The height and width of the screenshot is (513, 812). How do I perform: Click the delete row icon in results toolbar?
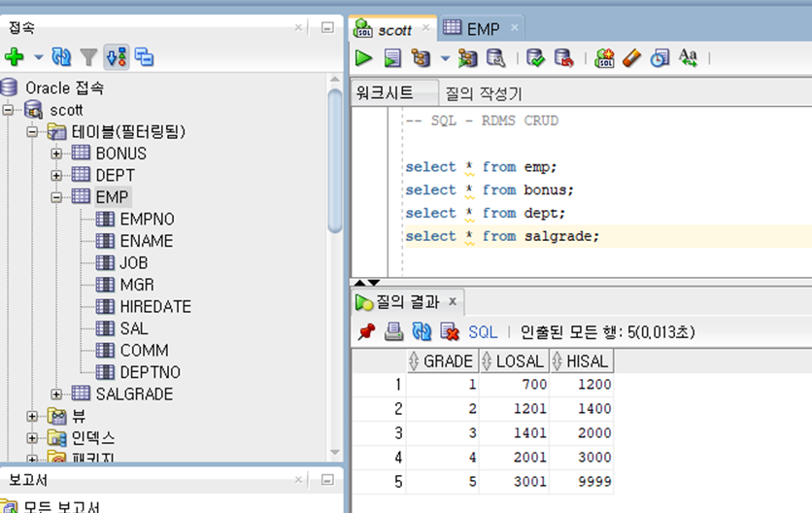pyautogui.click(x=450, y=331)
